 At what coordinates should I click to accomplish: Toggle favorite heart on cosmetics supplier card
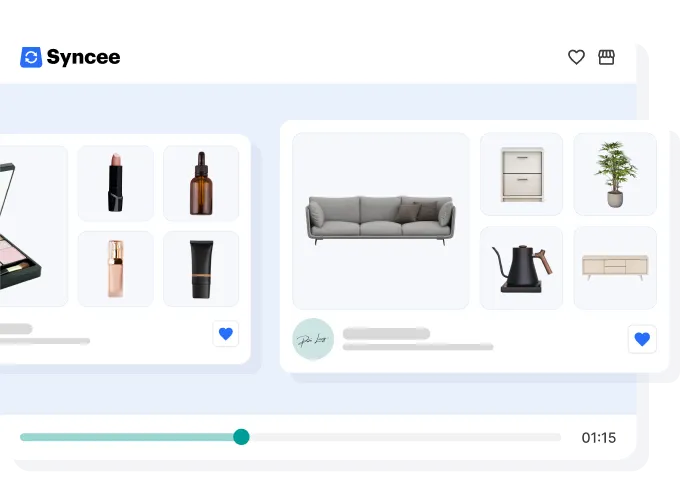point(226,334)
